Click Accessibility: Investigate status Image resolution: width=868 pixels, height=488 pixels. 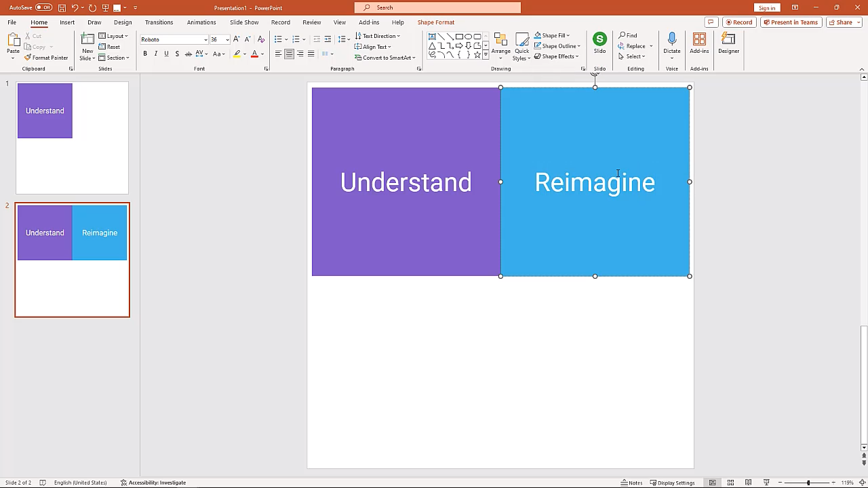pos(153,483)
